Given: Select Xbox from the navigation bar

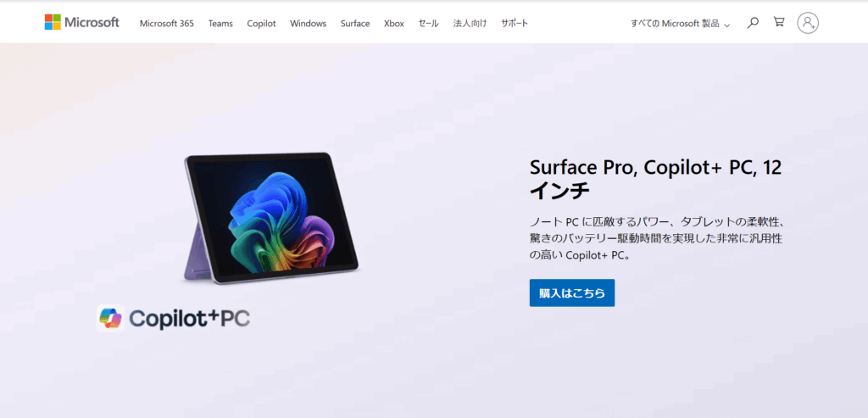Looking at the screenshot, I should point(393,23).
